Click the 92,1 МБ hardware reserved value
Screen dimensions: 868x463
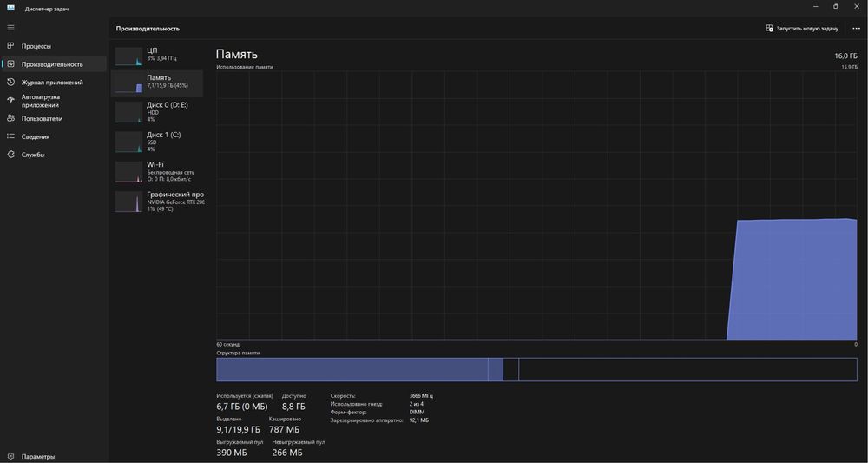[418, 420]
